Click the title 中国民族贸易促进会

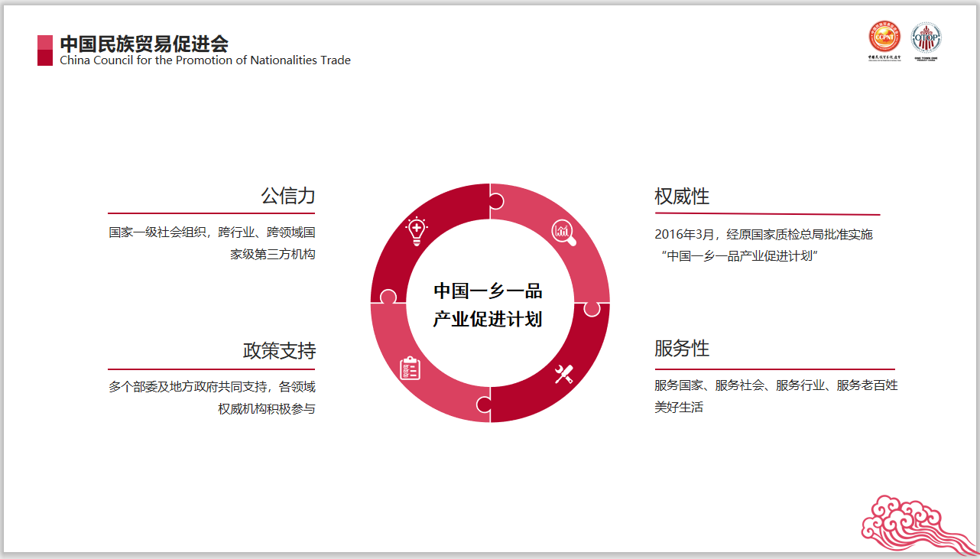[144, 44]
